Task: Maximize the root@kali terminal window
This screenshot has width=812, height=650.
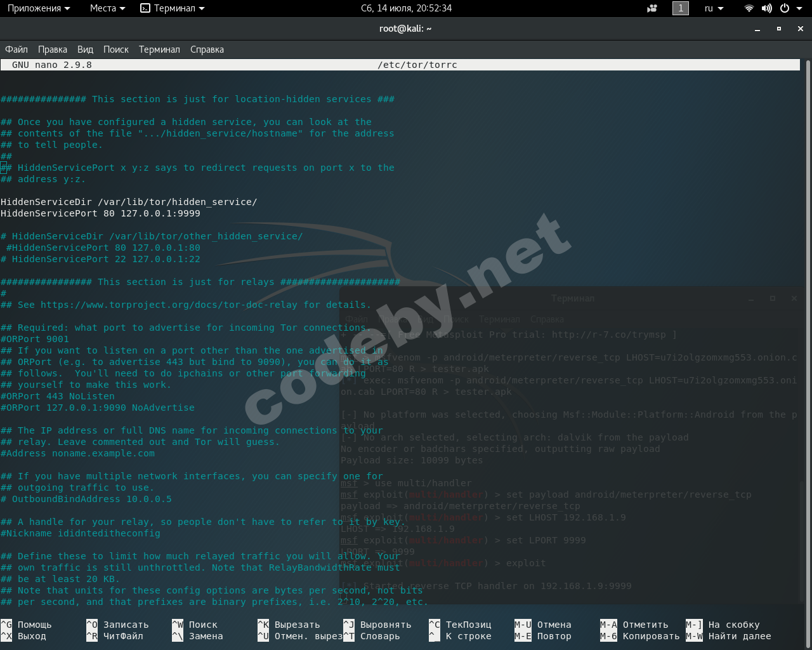Action: tap(779, 29)
